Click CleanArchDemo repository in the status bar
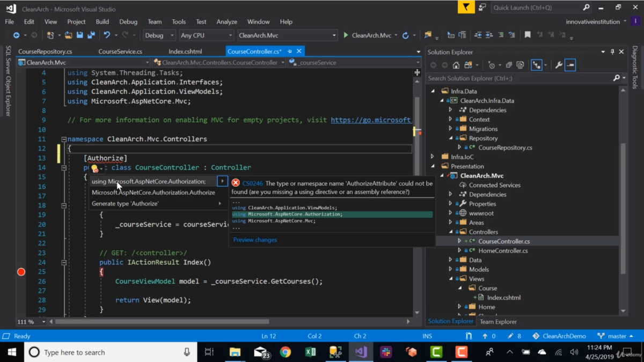The height and width of the screenshot is (362, 644). click(x=559, y=336)
